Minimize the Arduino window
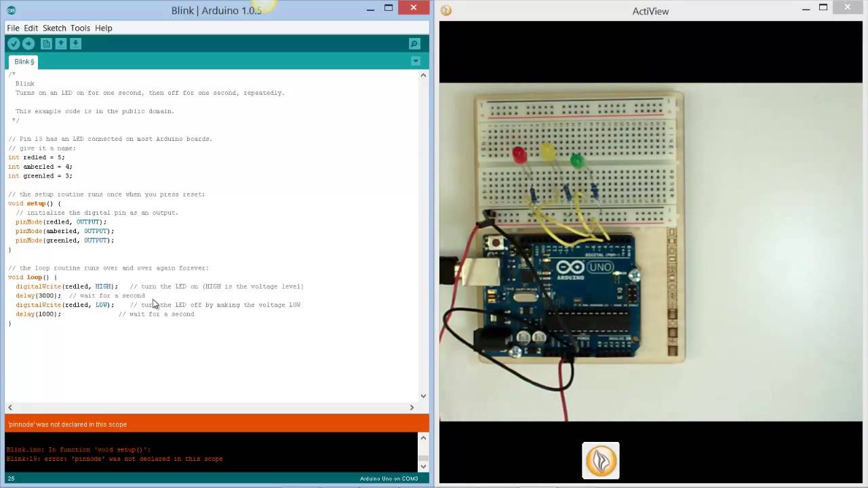 coord(370,9)
